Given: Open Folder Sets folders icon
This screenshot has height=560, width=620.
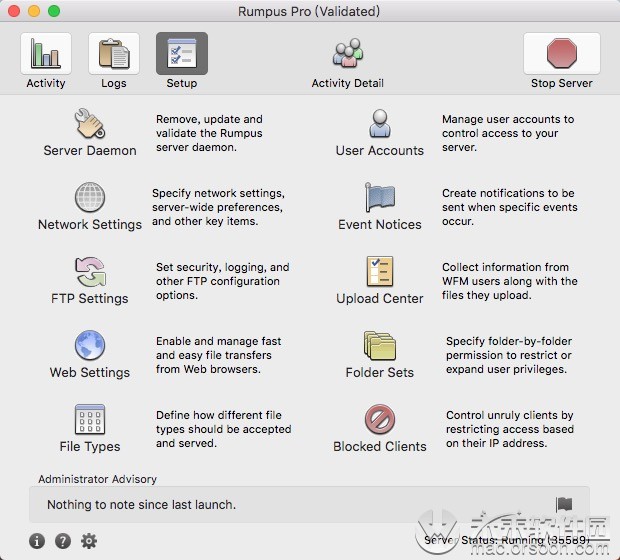Looking at the screenshot, I should pyautogui.click(x=380, y=345).
